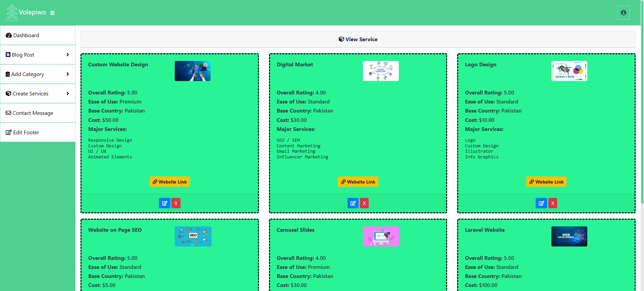Edit the Digital Market service
The height and width of the screenshot is (291, 644).
[353, 203]
